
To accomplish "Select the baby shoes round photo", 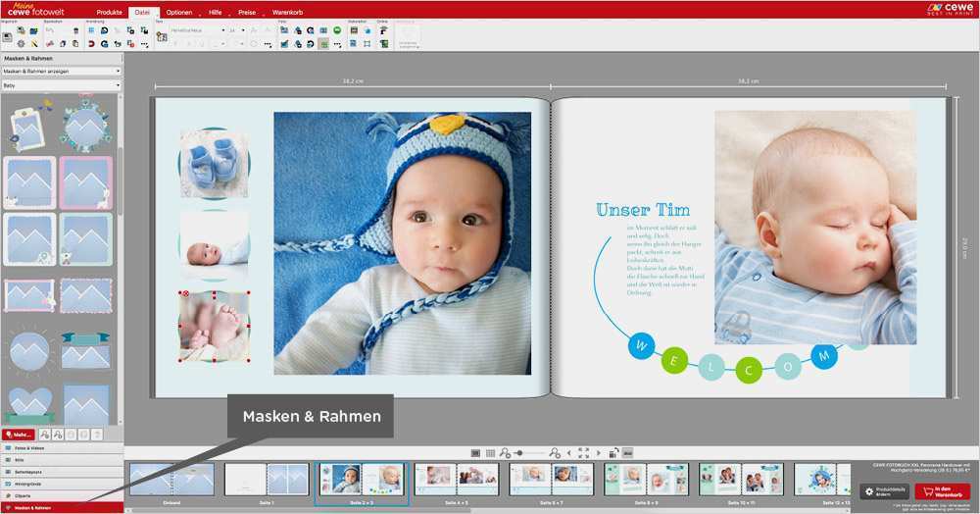I will pos(214,163).
